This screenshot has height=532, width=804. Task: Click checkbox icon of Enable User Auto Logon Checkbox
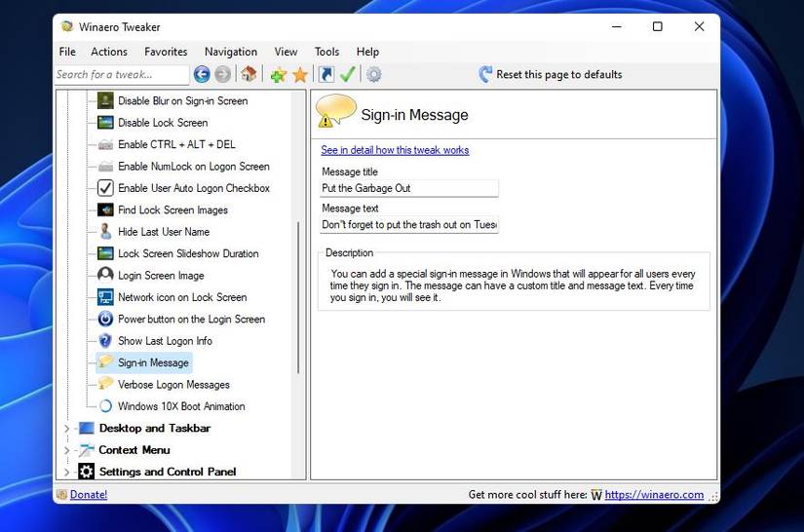tap(105, 188)
